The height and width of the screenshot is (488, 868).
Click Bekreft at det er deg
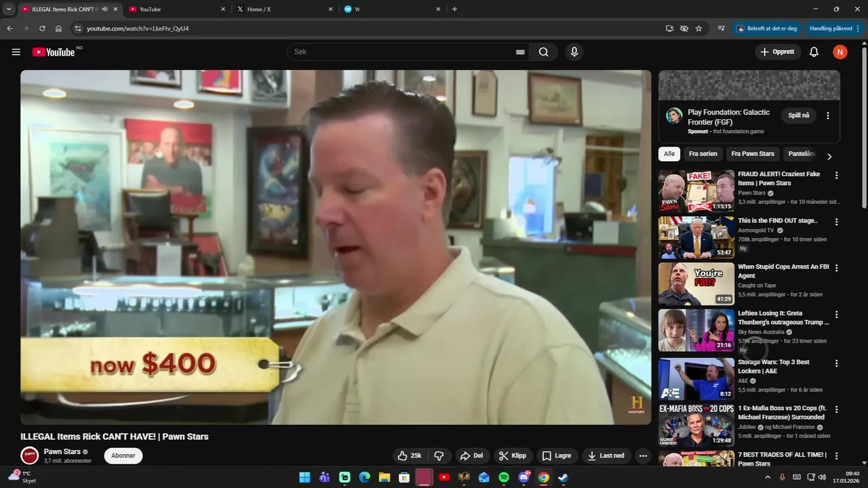(x=766, y=28)
